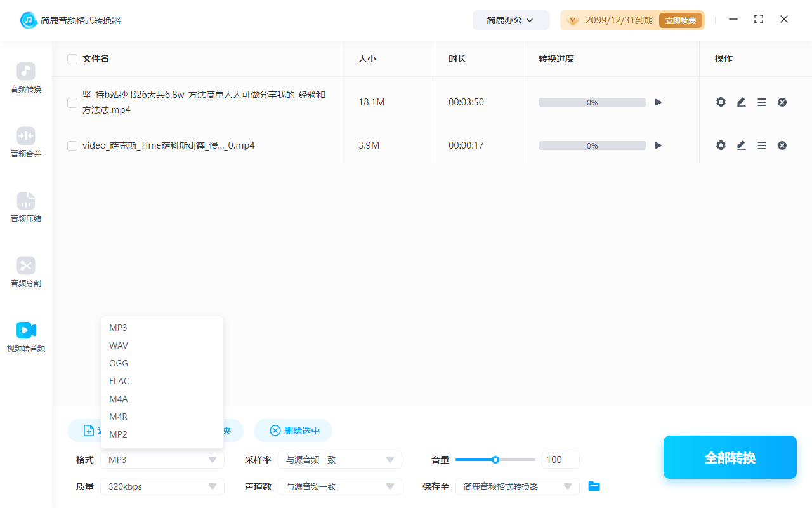This screenshot has height=508, width=812.
Task: Click the edit pencil icon for the video_萨克斯 file
Action: [x=741, y=145]
